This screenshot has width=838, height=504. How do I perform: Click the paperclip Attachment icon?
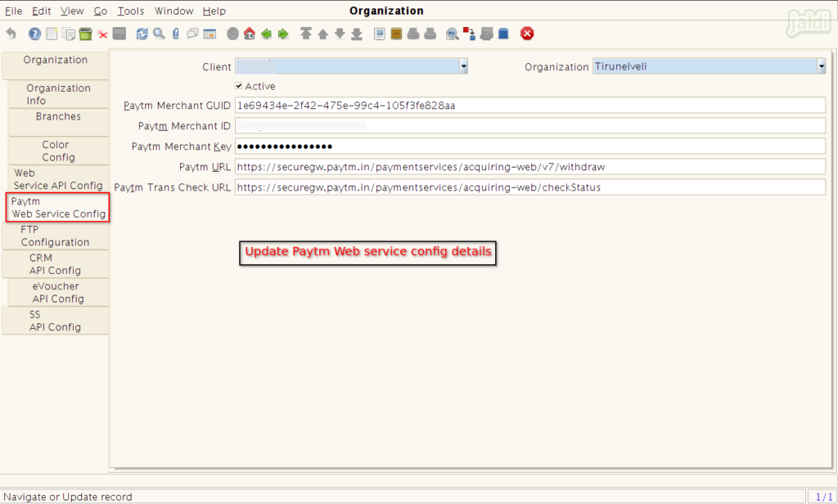tap(176, 34)
